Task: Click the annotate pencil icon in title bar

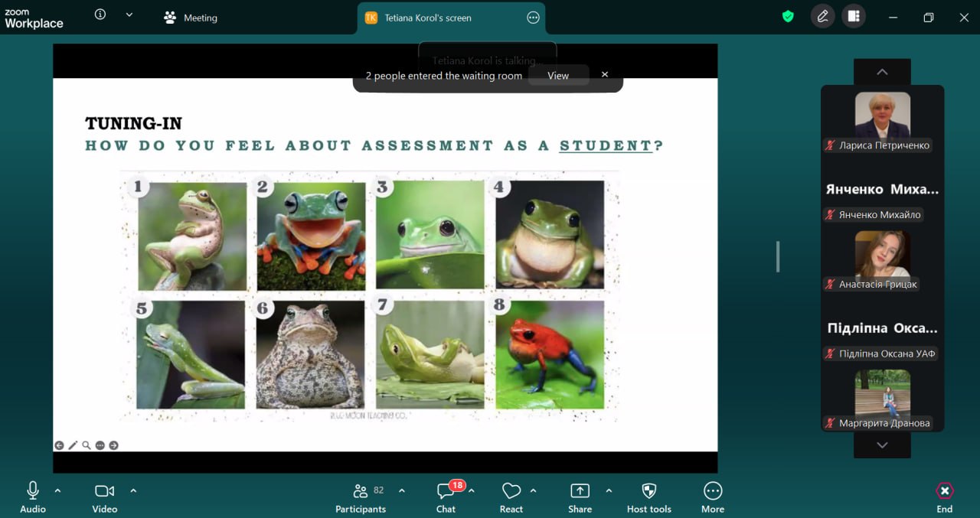Action: tap(822, 17)
